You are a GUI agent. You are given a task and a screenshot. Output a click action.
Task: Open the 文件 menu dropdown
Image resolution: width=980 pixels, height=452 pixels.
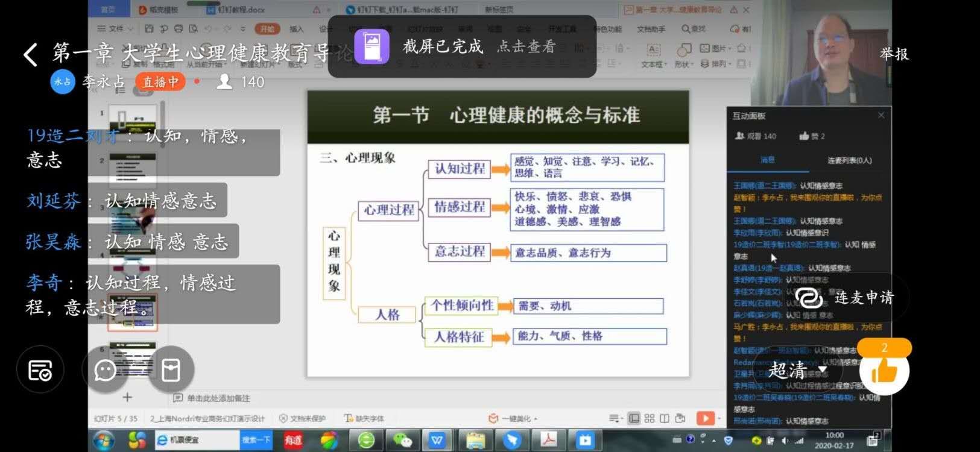[115, 28]
